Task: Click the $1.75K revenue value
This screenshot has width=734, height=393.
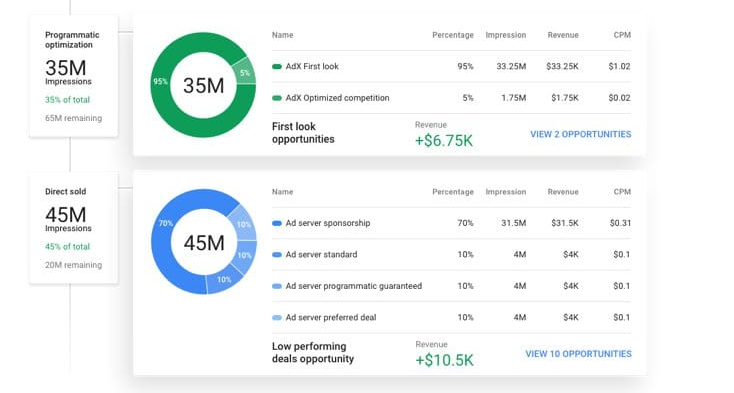Action: click(x=565, y=98)
